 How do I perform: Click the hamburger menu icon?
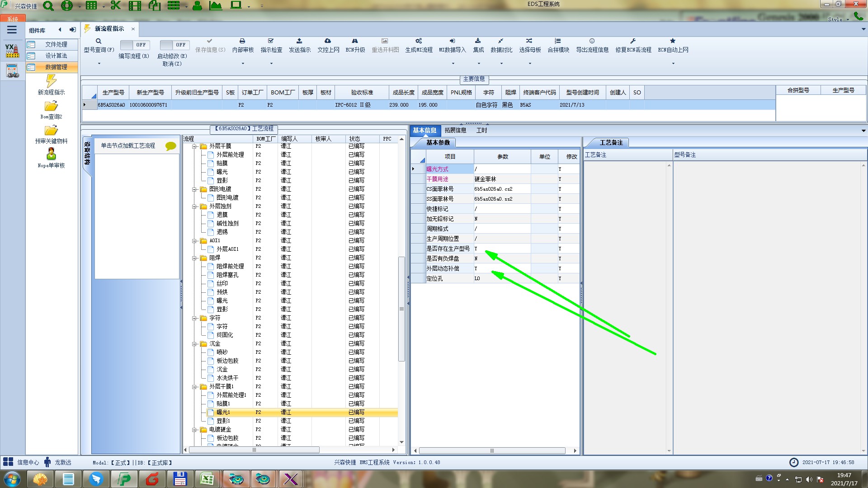[x=12, y=30]
